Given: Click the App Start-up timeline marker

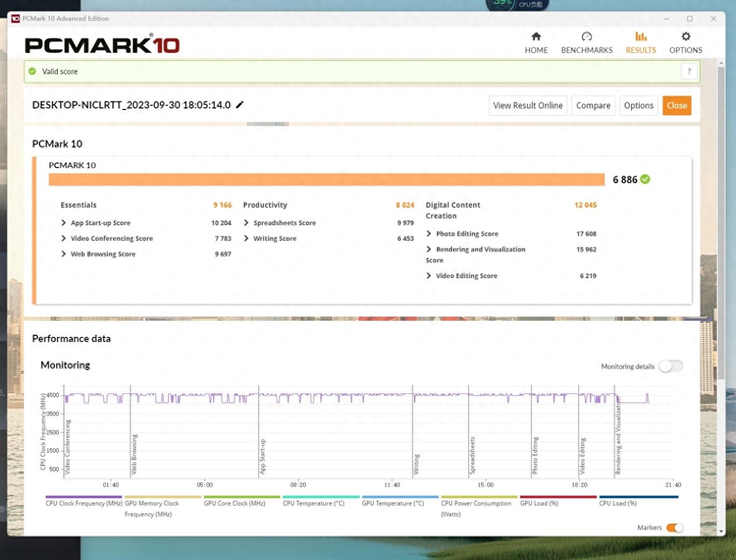Looking at the screenshot, I should (262, 457).
